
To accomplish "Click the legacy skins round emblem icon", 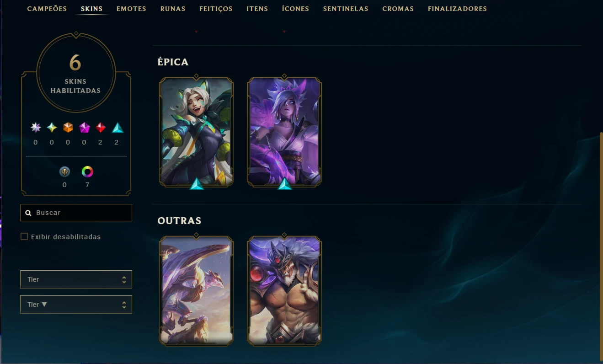I will click(x=64, y=172).
